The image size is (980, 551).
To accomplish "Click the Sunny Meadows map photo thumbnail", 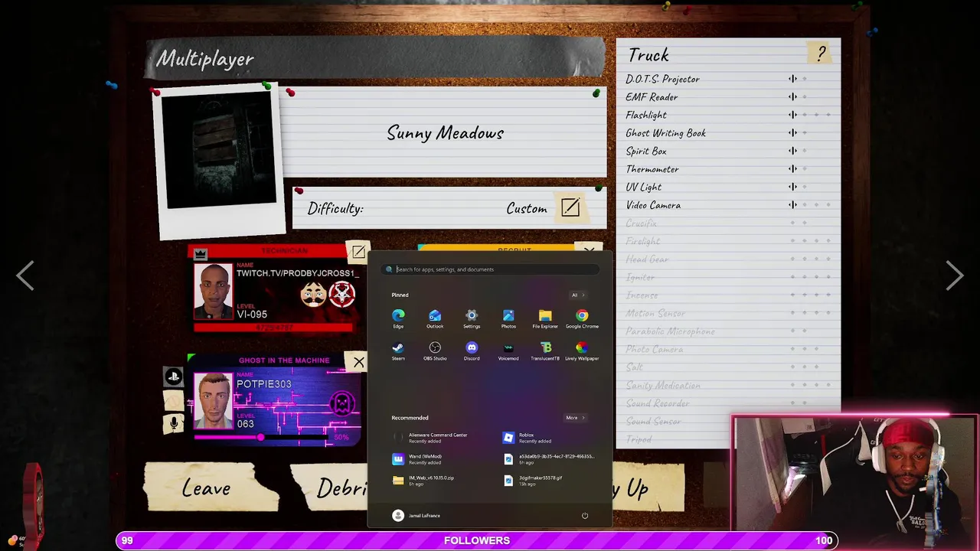I will tap(220, 151).
